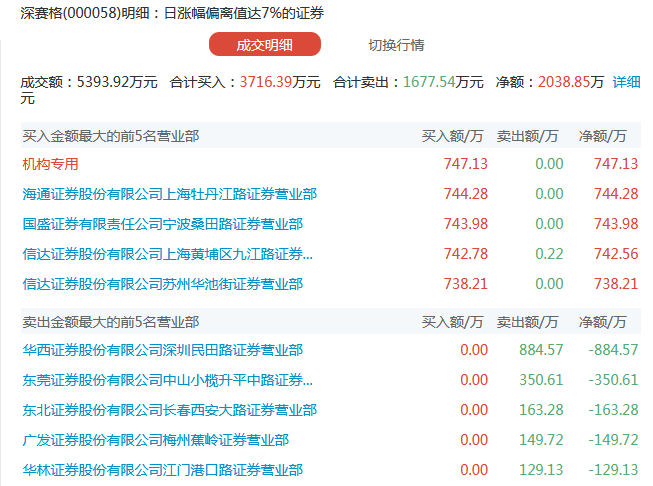Viewport: 653px width, 486px height.
Task: Click sell amount 149.72 for 广发证券
Action: pyautogui.click(x=541, y=440)
